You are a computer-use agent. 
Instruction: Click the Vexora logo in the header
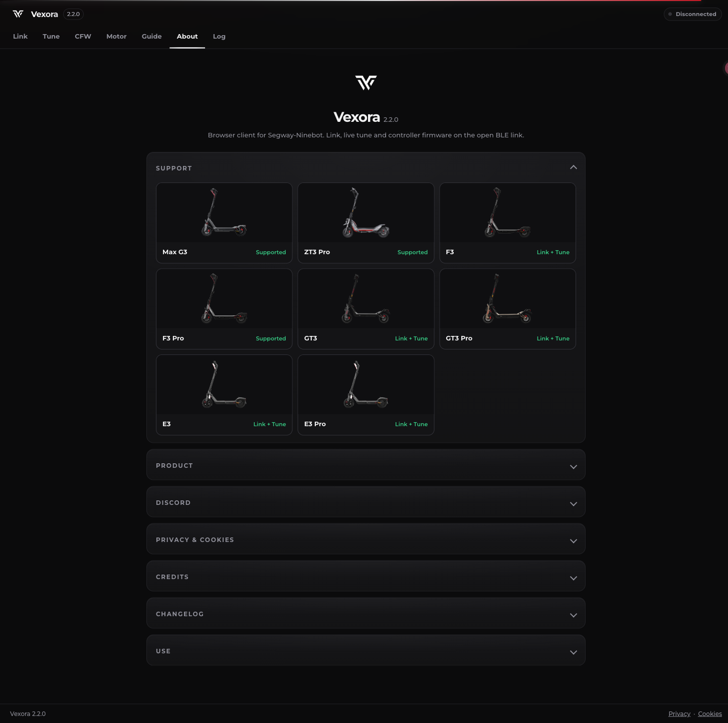point(18,14)
